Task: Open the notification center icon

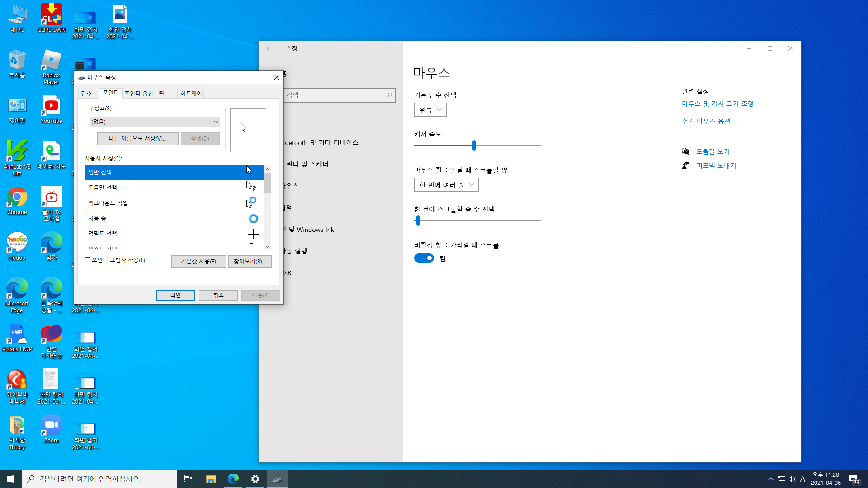Action: (x=854, y=479)
